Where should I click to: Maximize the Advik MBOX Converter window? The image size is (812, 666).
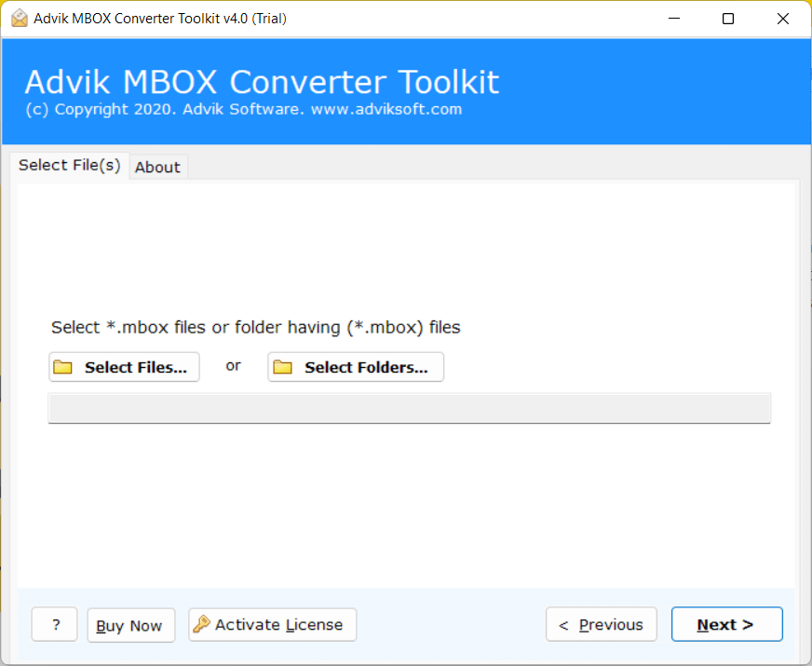coord(728,19)
